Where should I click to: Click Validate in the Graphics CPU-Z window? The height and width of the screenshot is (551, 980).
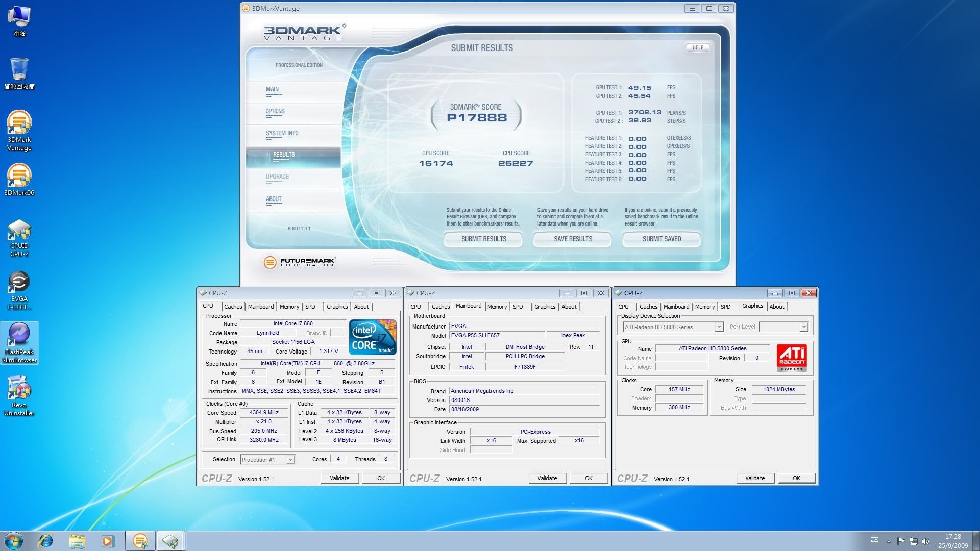point(754,478)
